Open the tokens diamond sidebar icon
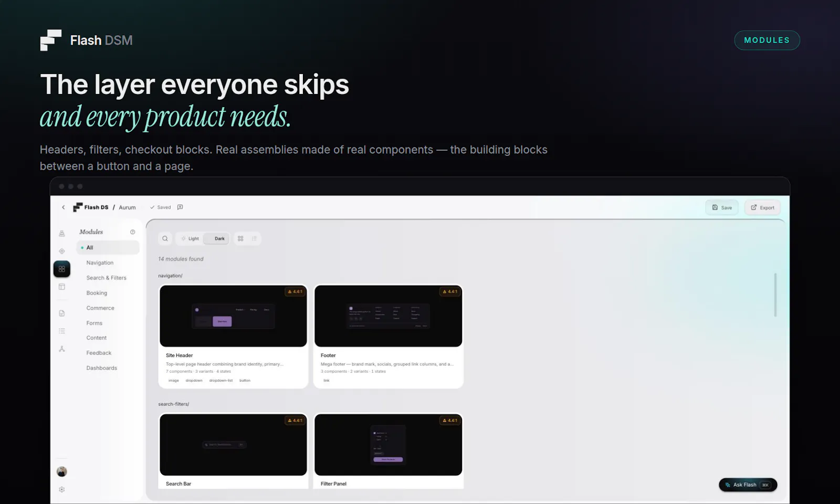The image size is (840, 504). point(62,251)
